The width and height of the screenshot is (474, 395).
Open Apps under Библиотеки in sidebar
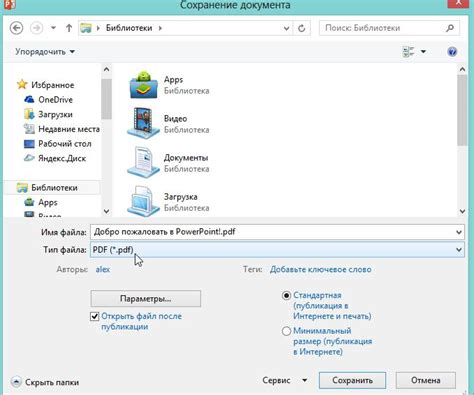point(48,202)
